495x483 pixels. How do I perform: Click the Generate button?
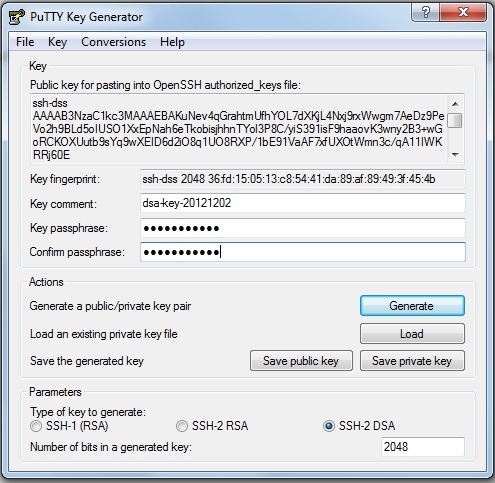click(412, 306)
